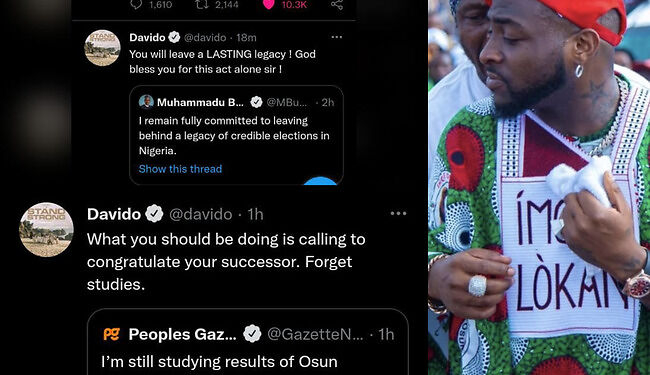Open the quoted Buhari credible elections tweet
Viewport: 650px width, 375px height.
236,135
